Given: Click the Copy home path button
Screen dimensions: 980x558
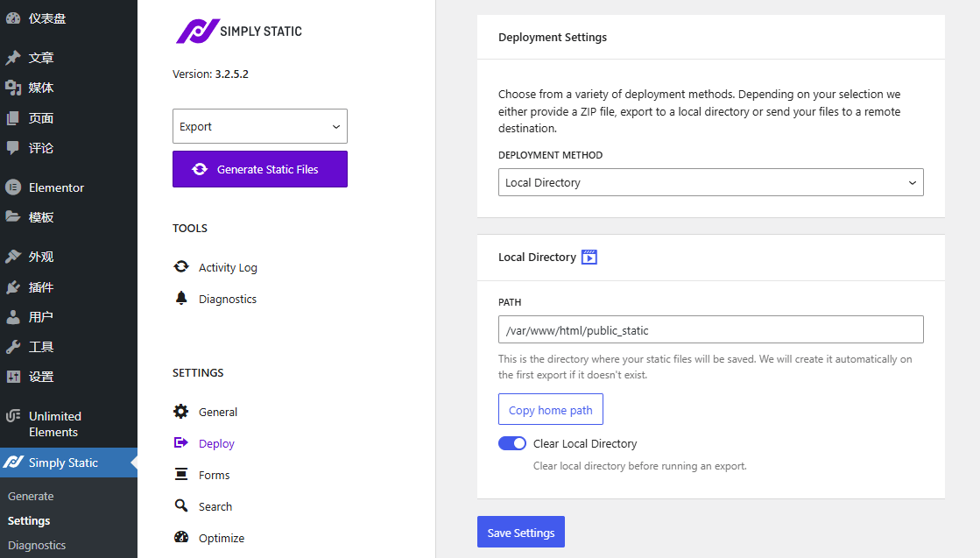Looking at the screenshot, I should click(x=550, y=410).
